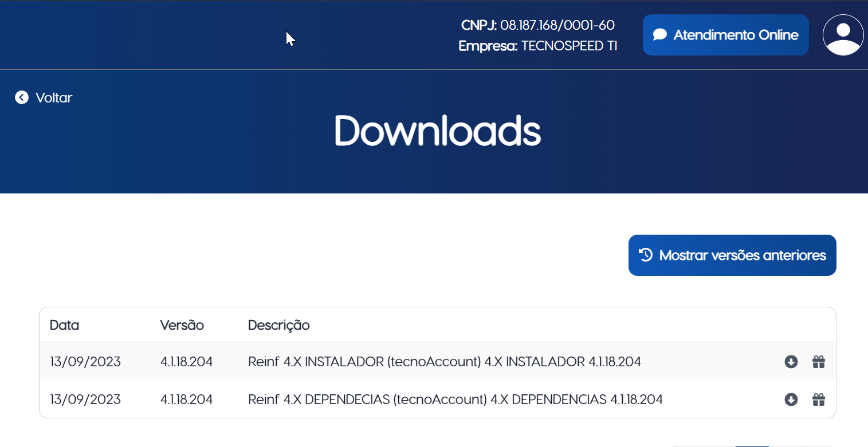Click the Voltar back arrow icon
Image resolution: width=868 pixels, height=447 pixels.
click(22, 97)
